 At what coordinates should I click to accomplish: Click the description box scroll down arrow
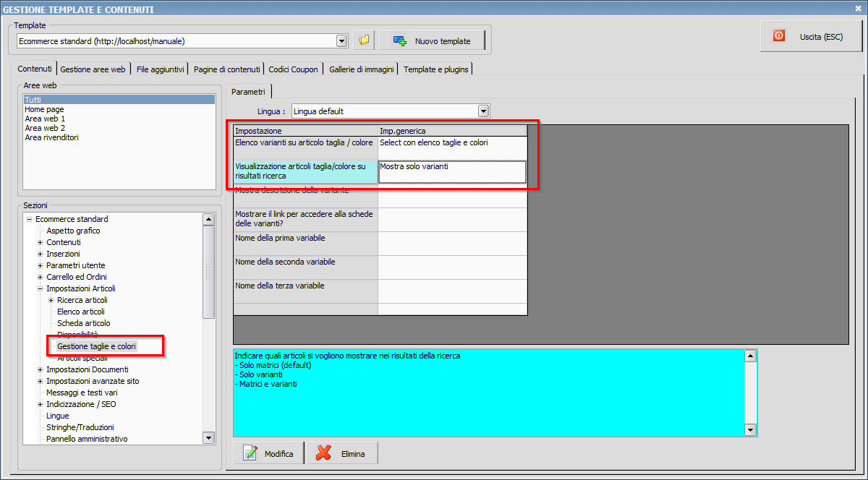[x=750, y=430]
